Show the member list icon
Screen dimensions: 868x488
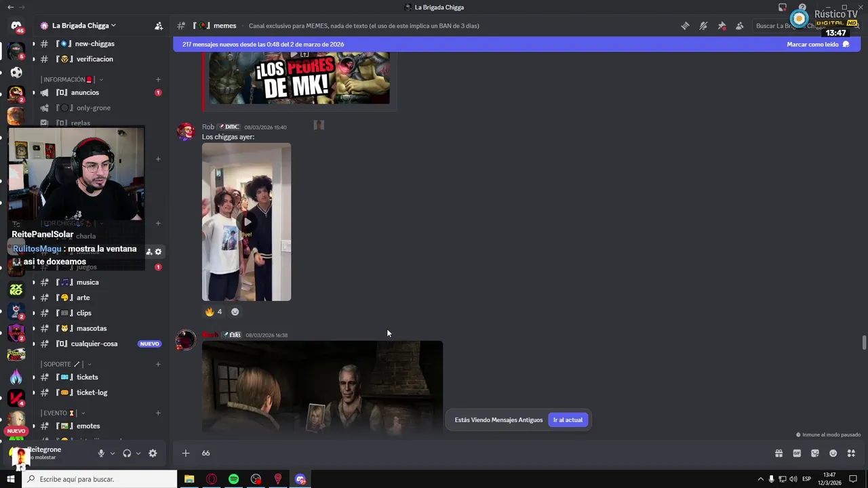pyautogui.click(x=740, y=26)
